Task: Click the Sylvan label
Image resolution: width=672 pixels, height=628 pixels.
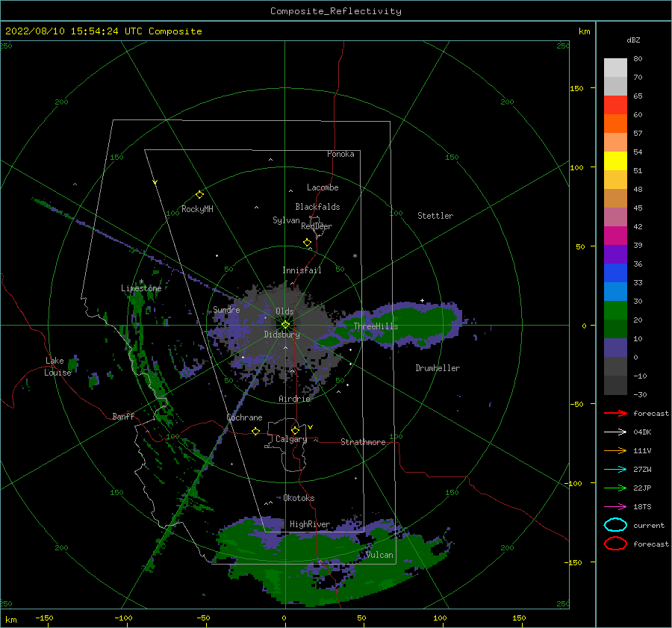Action: (286, 220)
